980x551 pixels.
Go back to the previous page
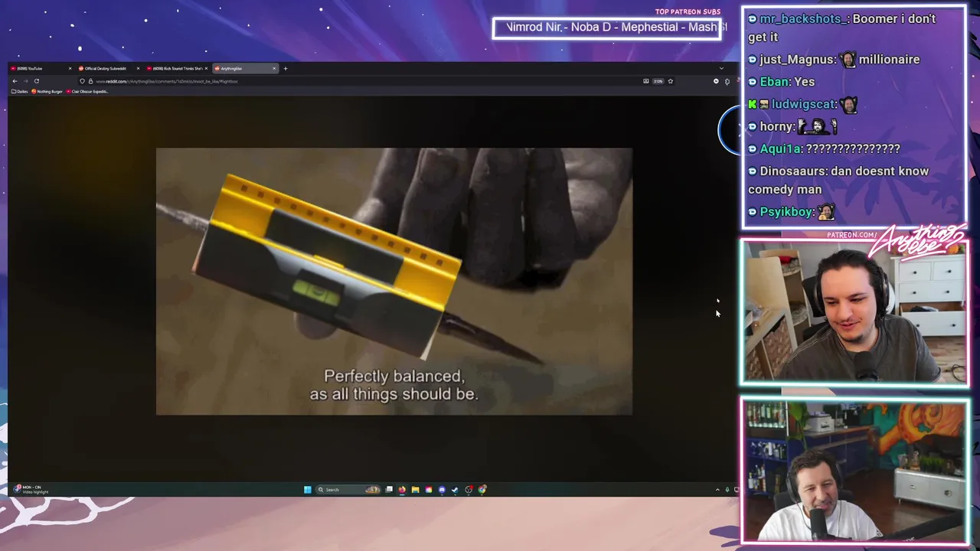15,81
